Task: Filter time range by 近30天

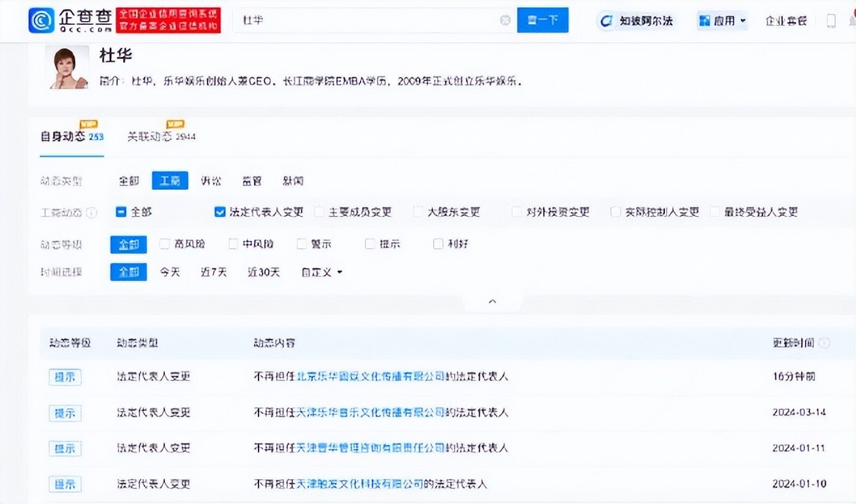Action: [x=263, y=272]
